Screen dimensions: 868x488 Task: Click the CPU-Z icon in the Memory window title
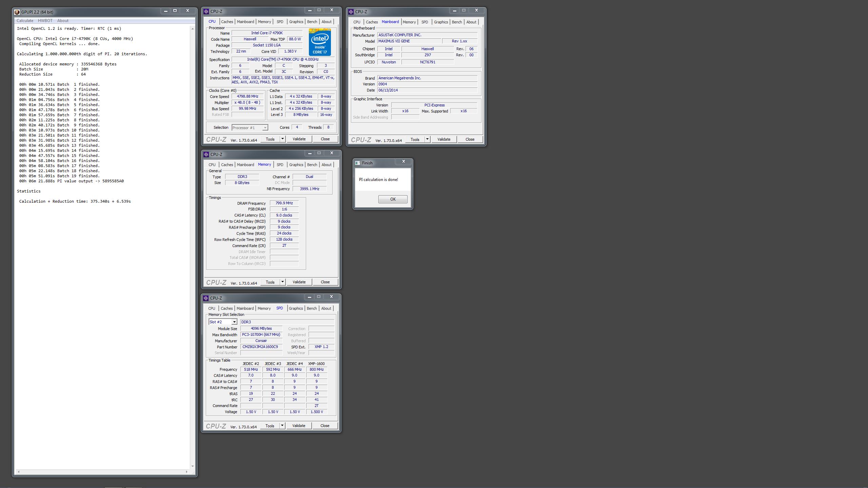[x=206, y=155]
